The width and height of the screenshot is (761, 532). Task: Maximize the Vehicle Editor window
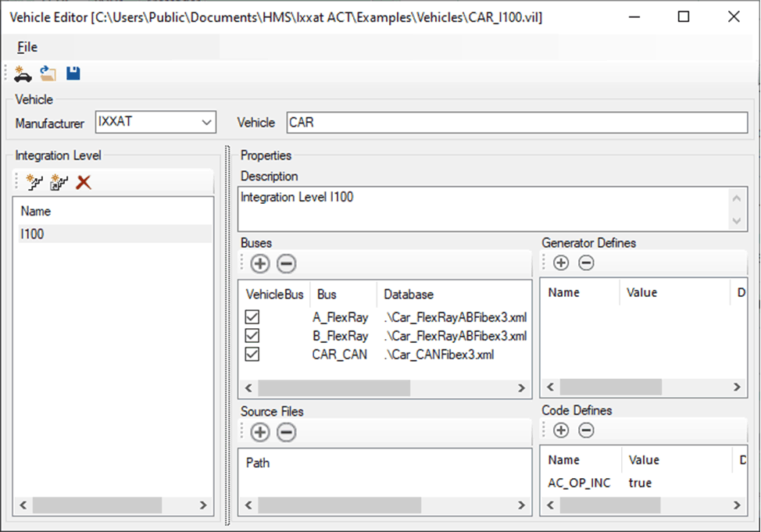click(x=684, y=17)
